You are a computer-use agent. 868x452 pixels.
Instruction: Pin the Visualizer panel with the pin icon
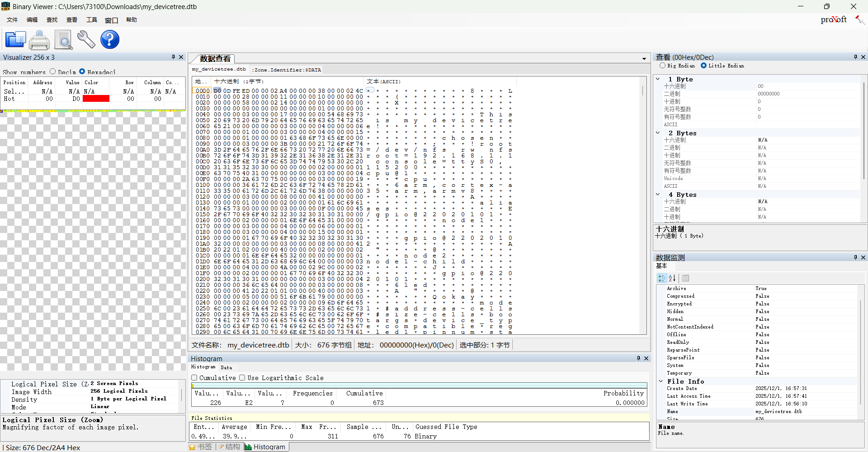click(x=173, y=57)
